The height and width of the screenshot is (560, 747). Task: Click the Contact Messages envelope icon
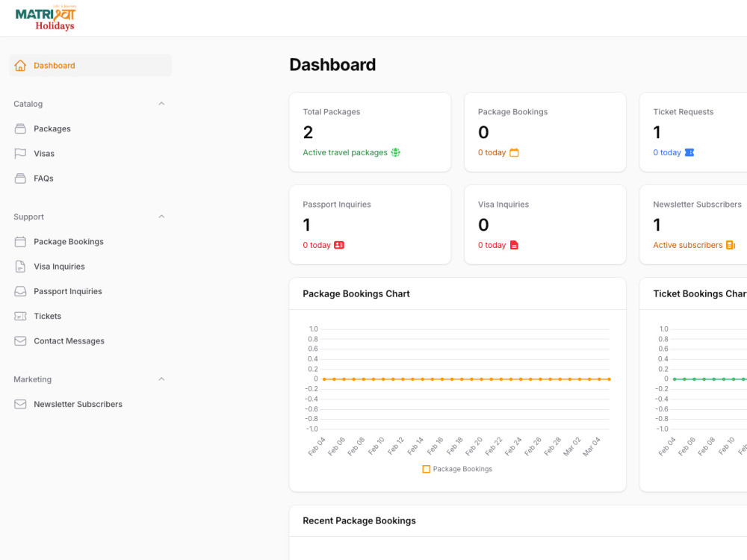pos(20,341)
